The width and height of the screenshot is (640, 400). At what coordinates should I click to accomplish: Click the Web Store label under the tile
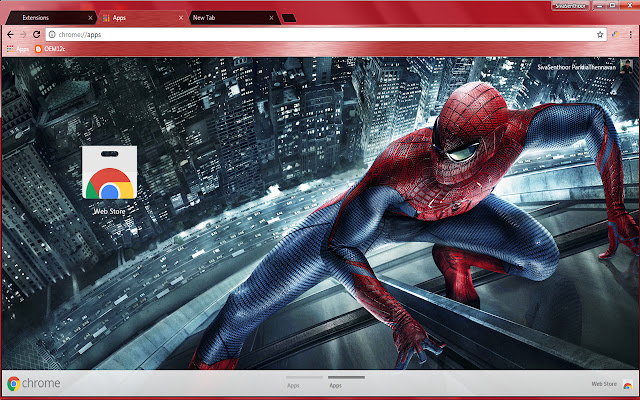(109, 211)
